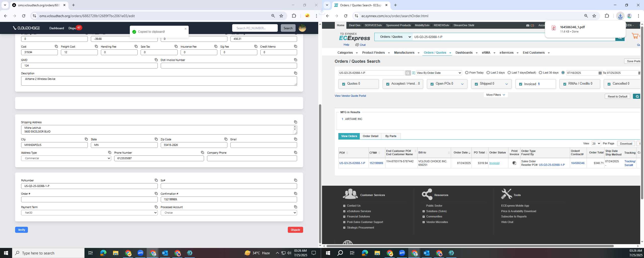Copy the GMD value icon
The height and width of the screenshot is (258, 644).
(x=156, y=60)
